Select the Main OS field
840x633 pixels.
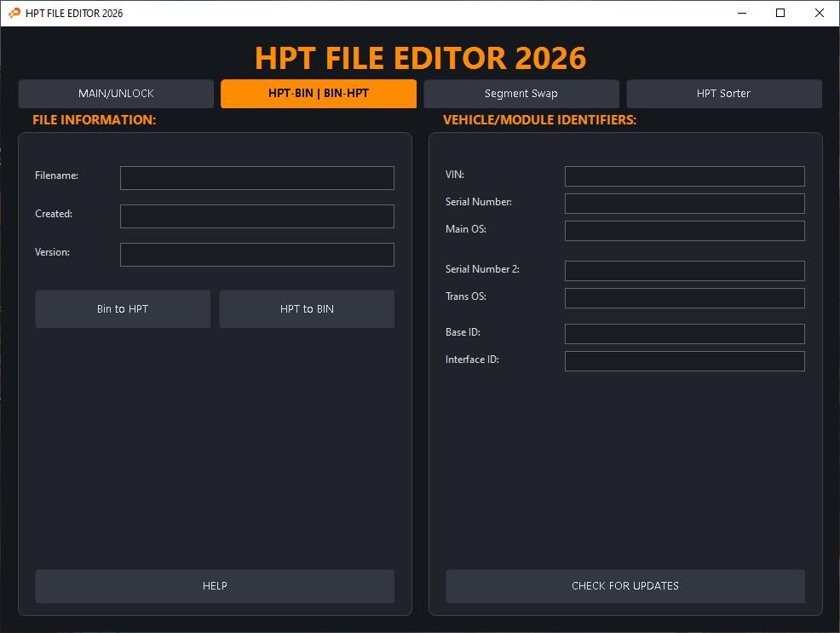(685, 231)
